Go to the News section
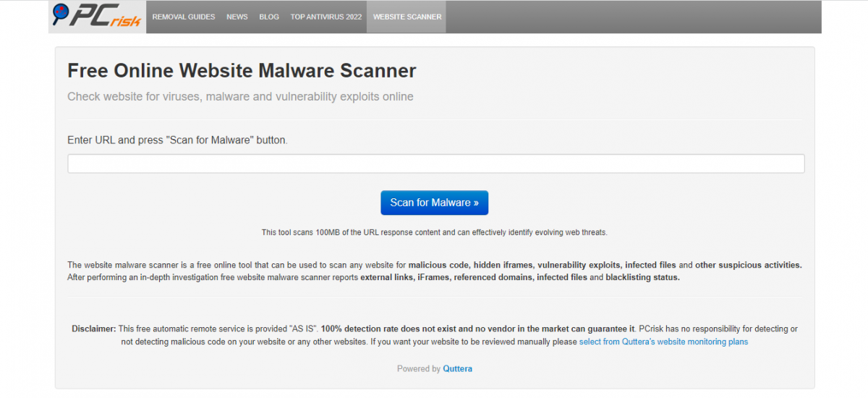Image resolution: width=868 pixels, height=398 pixels. [237, 17]
